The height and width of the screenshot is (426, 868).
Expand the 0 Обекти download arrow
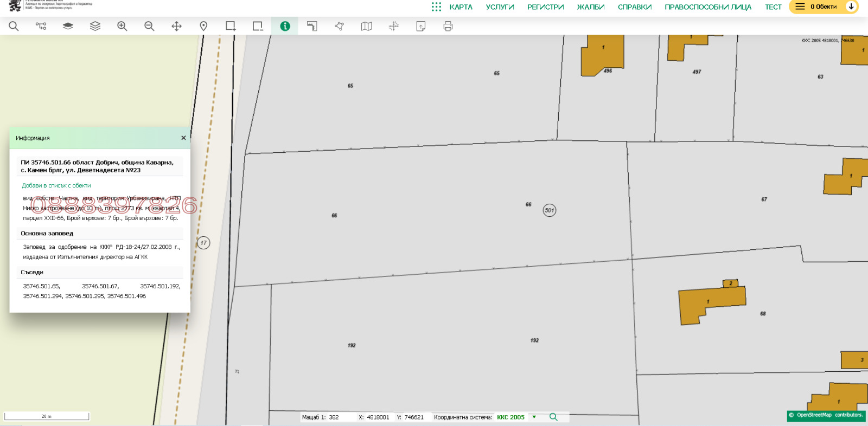coord(851,7)
